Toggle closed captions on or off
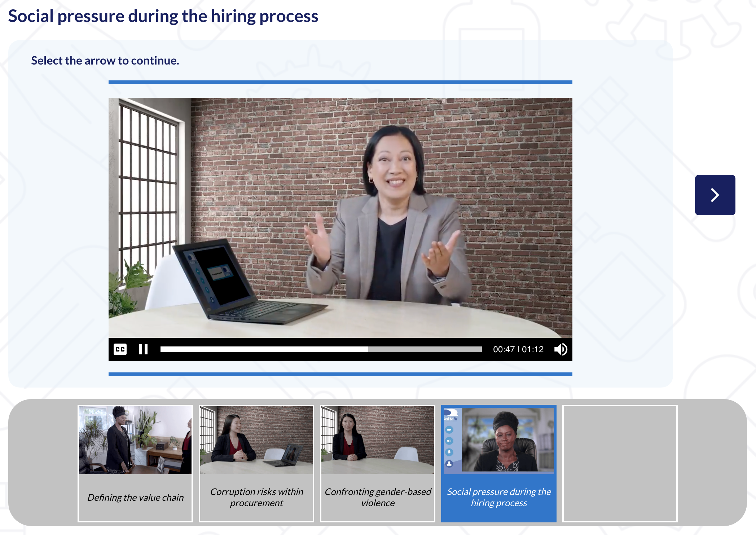756x535 pixels. click(120, 350)
